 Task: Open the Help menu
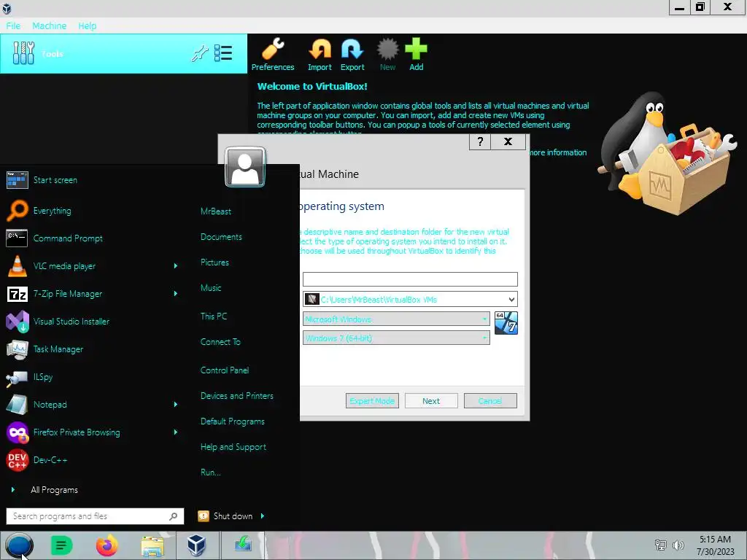pyautogui.click(x=88, y=26)
